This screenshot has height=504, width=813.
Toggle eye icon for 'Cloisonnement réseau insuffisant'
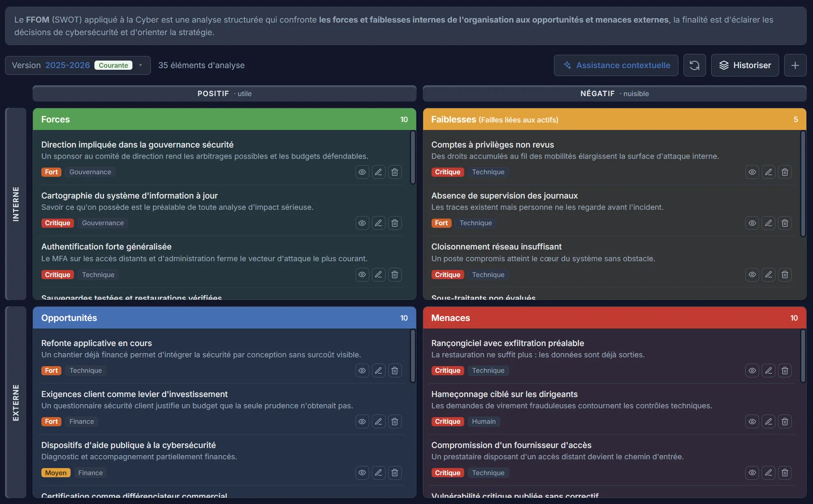point(752,275)
